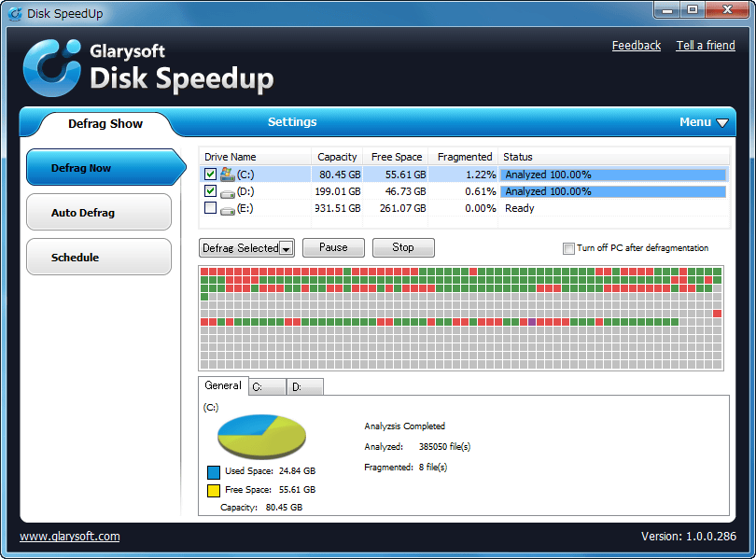This screenshot has width=756, height=559.
Task: Click the 0.00% fragmented value
Action: coord(481,208)
